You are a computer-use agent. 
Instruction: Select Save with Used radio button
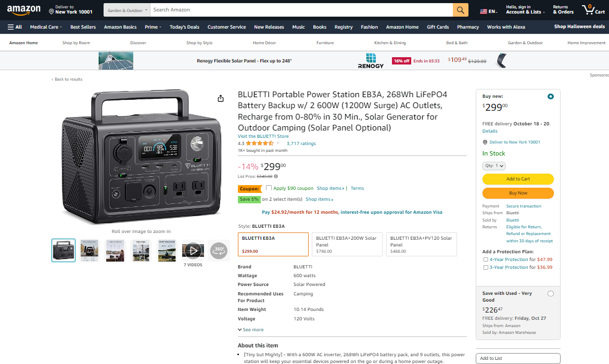[550, 294]
